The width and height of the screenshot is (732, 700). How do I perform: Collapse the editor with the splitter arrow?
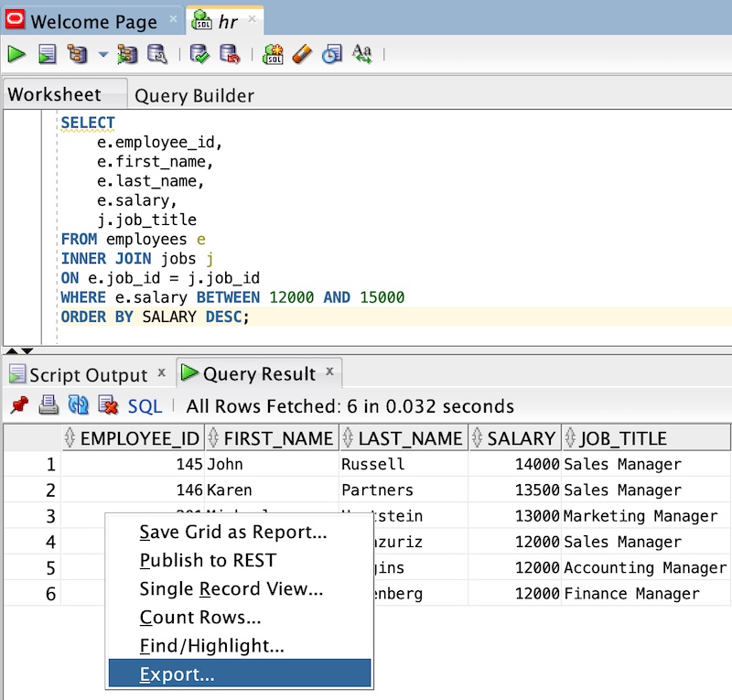11,349
